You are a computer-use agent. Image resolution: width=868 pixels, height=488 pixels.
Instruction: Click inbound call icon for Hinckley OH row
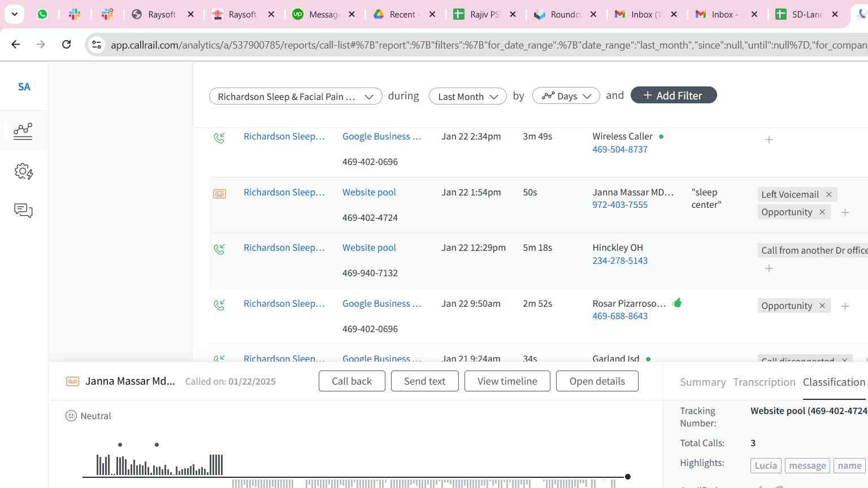click(219, 249)
